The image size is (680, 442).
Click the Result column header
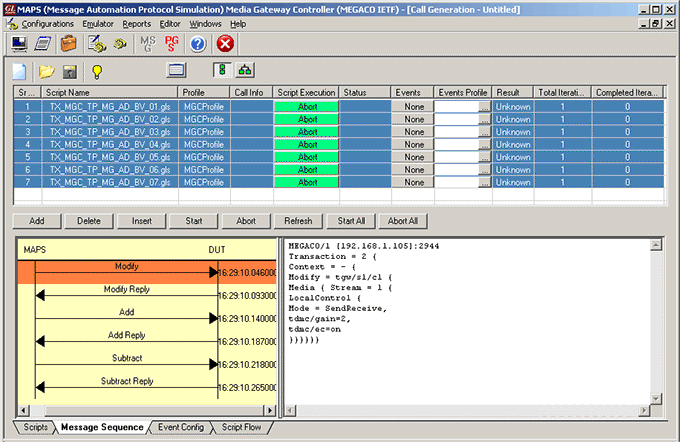coord(513,92)
